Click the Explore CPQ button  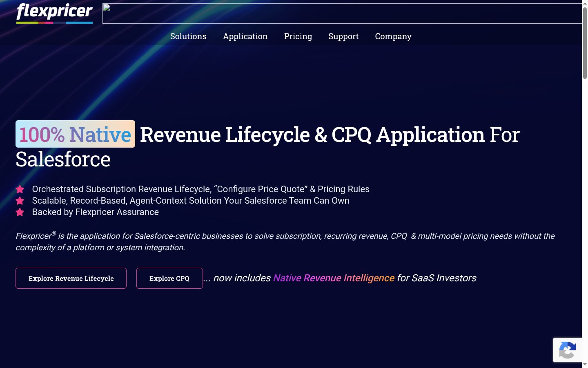tap(169, 278)
